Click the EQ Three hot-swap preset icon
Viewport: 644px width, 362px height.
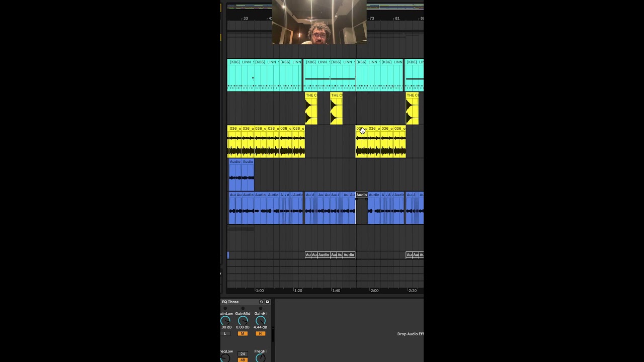click(261, 302)
